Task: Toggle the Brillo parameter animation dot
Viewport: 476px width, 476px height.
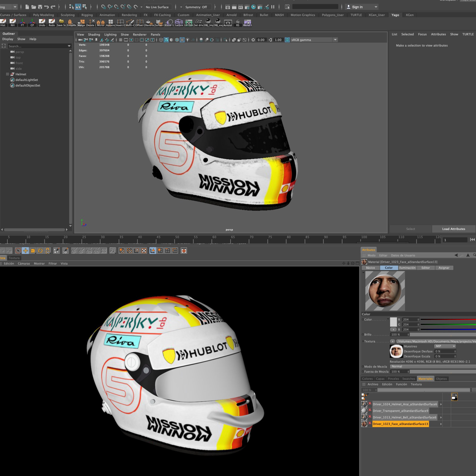Action: 363,335
